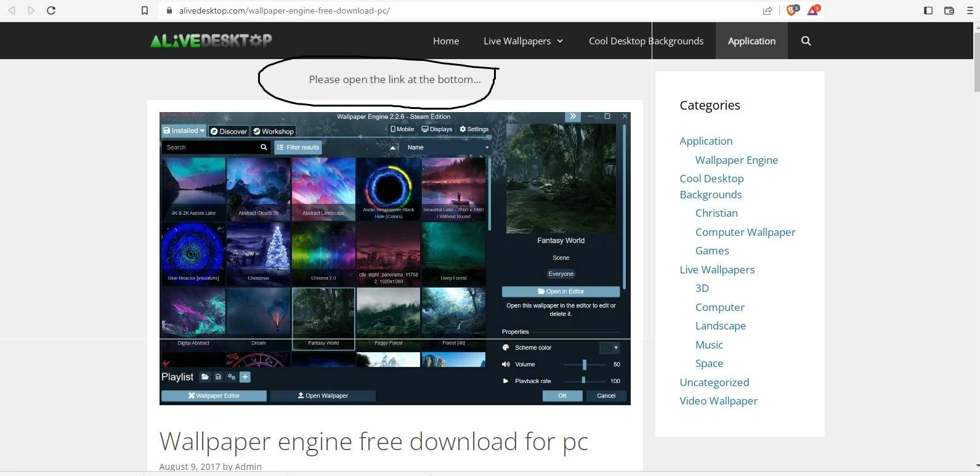Click the playlist add plus icon

245,377
